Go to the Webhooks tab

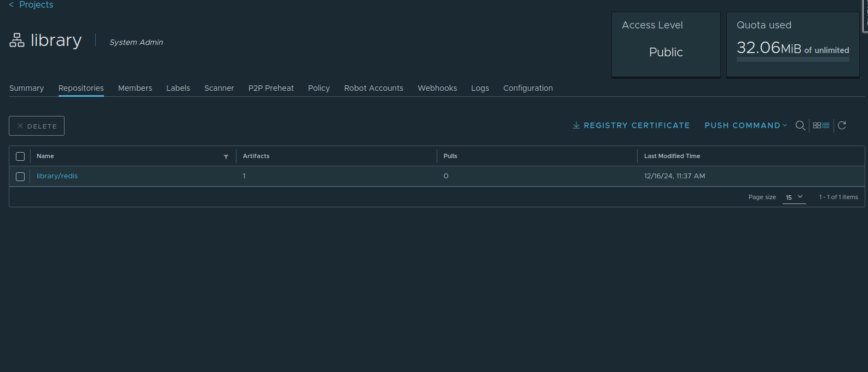[437, 88]
